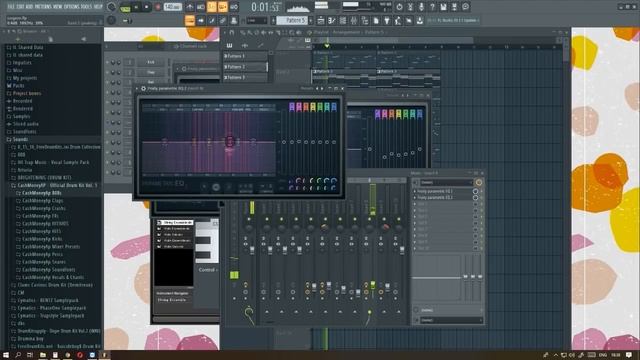The width and height of the screenshot is (640, 360).
Task: Open the EDIT menu
Action: (x=20, y=7)
